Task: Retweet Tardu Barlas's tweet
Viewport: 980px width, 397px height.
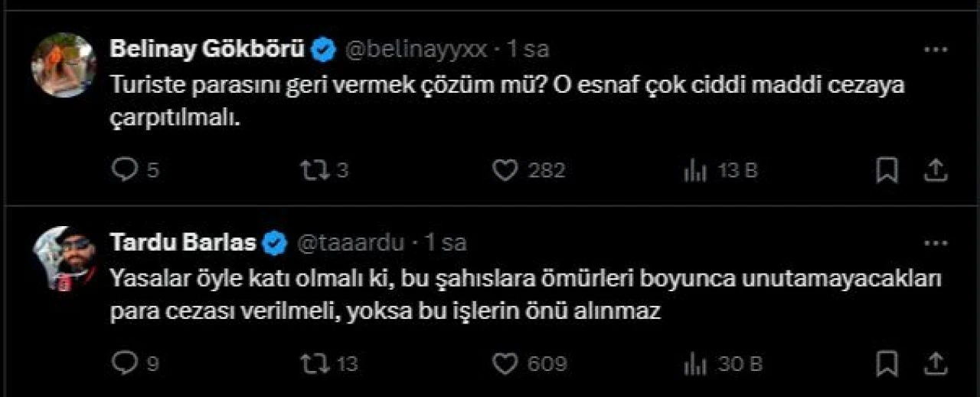Action: click(x=312, y=363)
